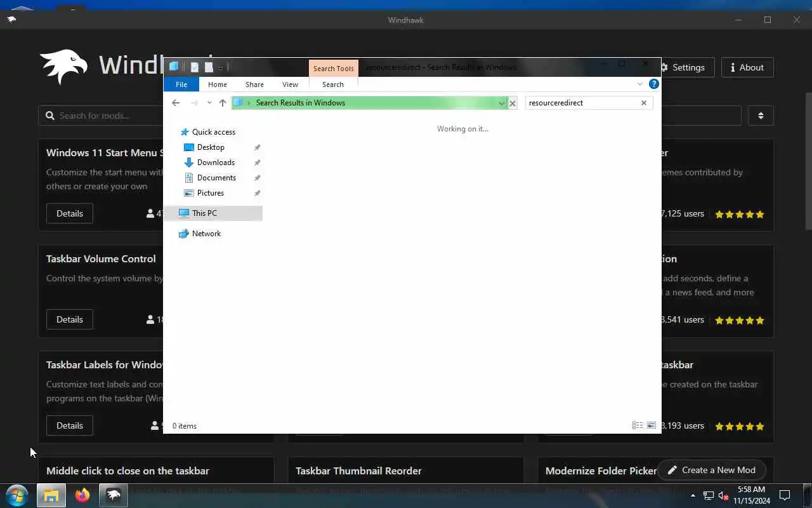Open Details for Taskbar Volume Control mod

click(70, 319)
